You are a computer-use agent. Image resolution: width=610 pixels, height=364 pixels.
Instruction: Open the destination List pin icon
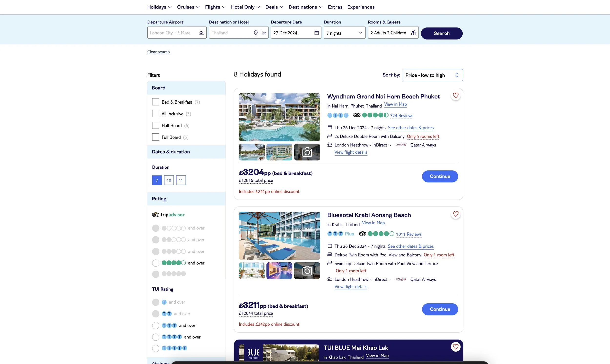pos(255,33)
